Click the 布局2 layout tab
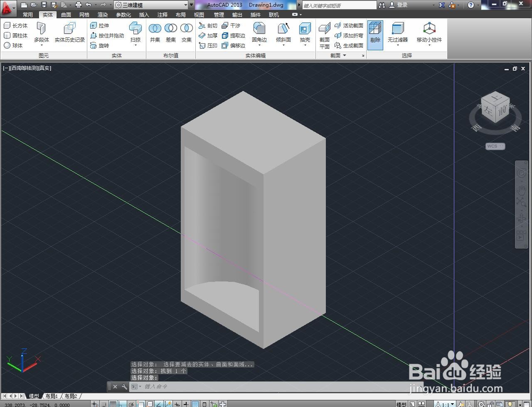The image size is (532, 407). coord(71,396)
